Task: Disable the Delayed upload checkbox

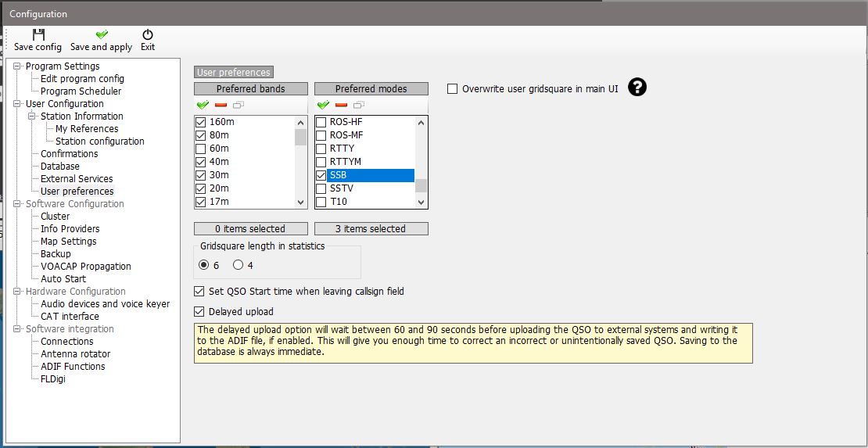Action: click(199, 311)
